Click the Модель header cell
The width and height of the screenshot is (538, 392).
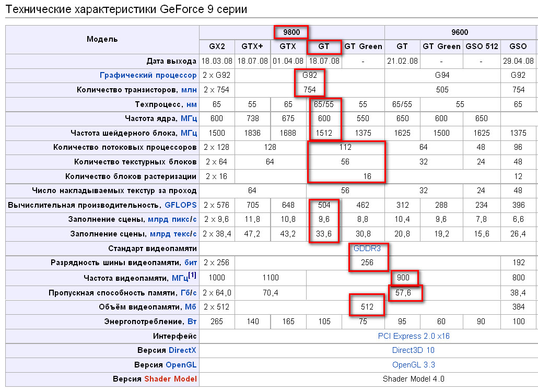tap(102, 39)
